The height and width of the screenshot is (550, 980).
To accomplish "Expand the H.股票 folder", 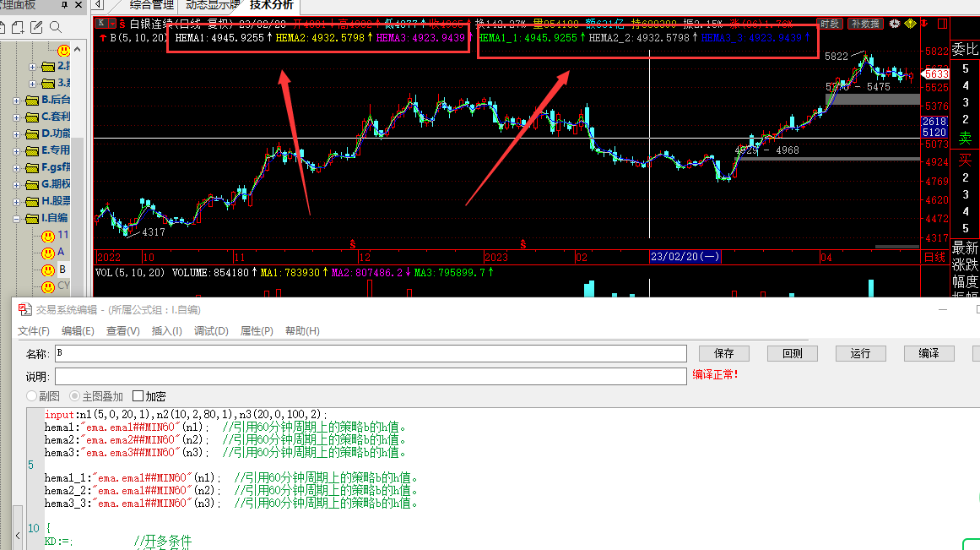I will 16,201.
